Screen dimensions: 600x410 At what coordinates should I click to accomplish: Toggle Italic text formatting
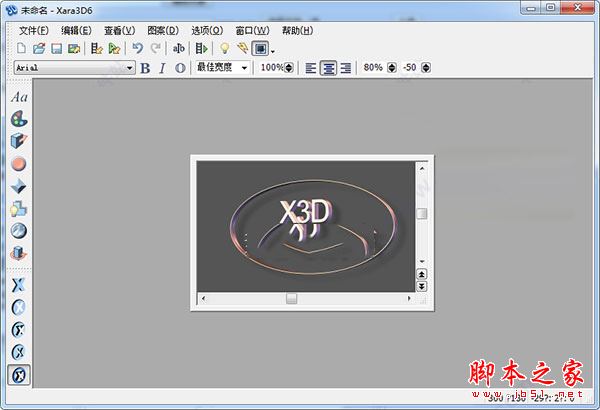[162, 68]
